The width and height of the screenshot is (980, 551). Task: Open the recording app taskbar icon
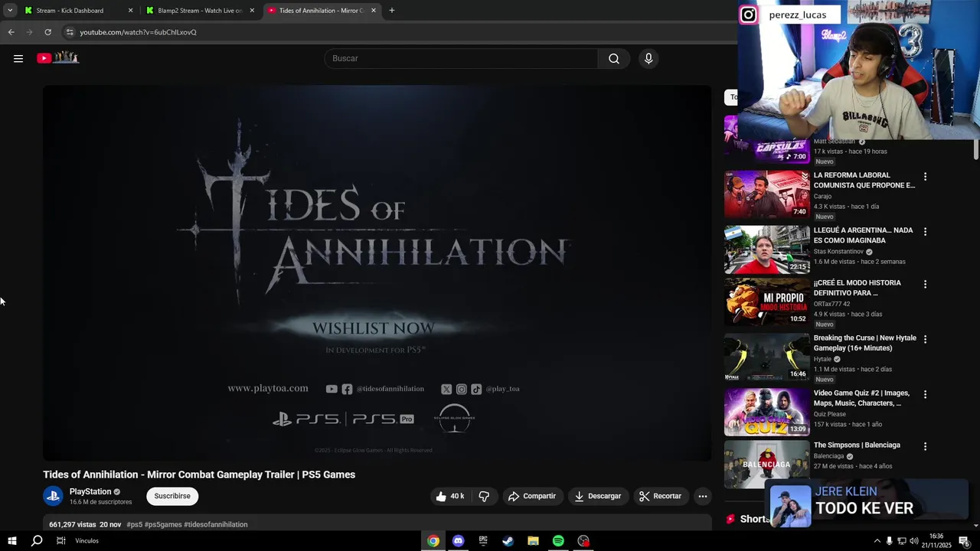(x=583, y=541)
